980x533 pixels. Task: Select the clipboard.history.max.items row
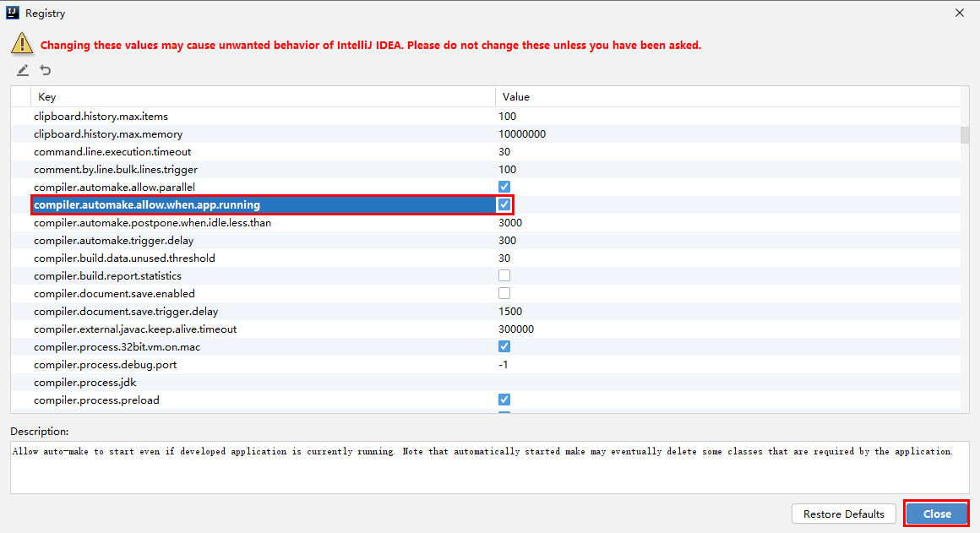[101, 117]
